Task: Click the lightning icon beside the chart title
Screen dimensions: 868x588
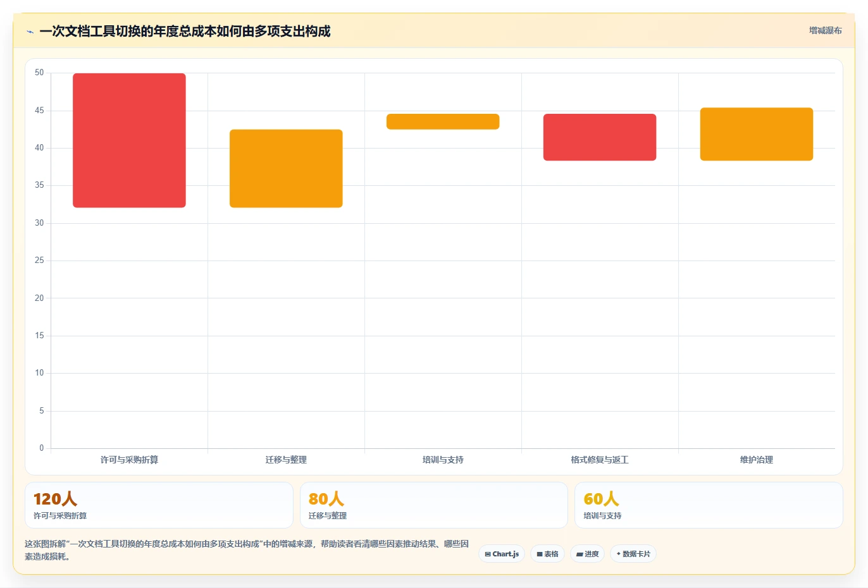Action: [30, 32]
